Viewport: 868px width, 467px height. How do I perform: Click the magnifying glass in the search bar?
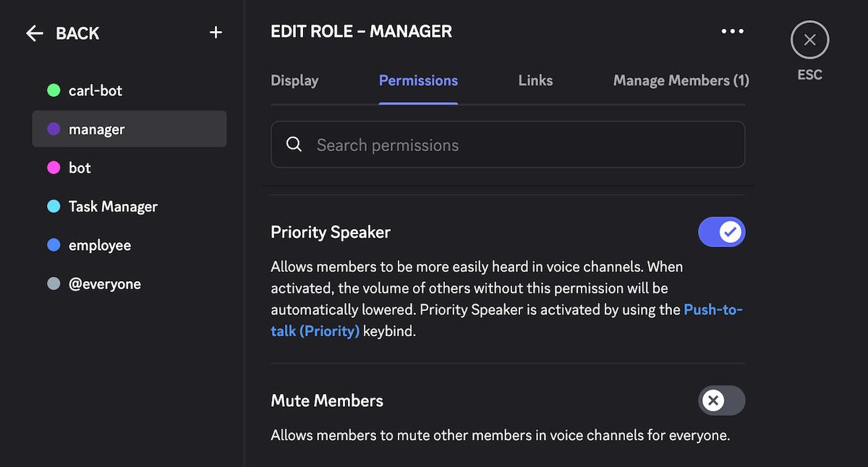click(x=294, y=145)
